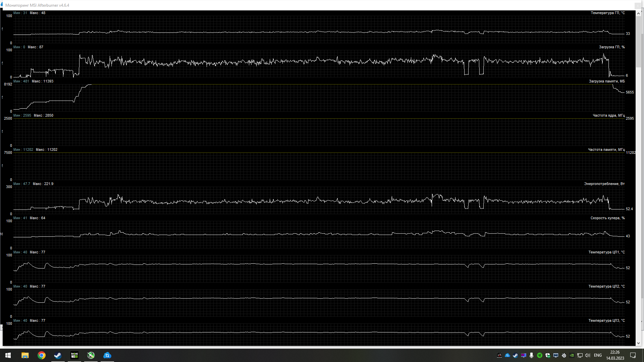
Task: Open Steam from the system tray
Action: click(x=516, y=355)
